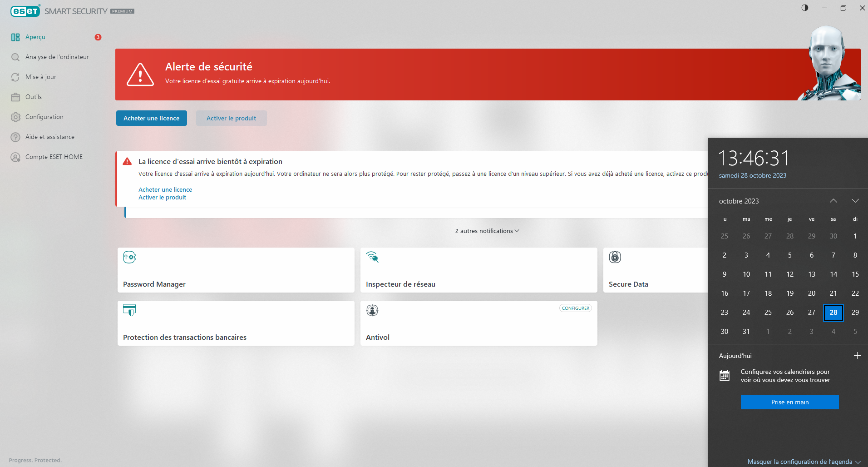Collapse Masquer la configuration de l'agenda
This screenshot has width=868, height=467.
(804, 462)
